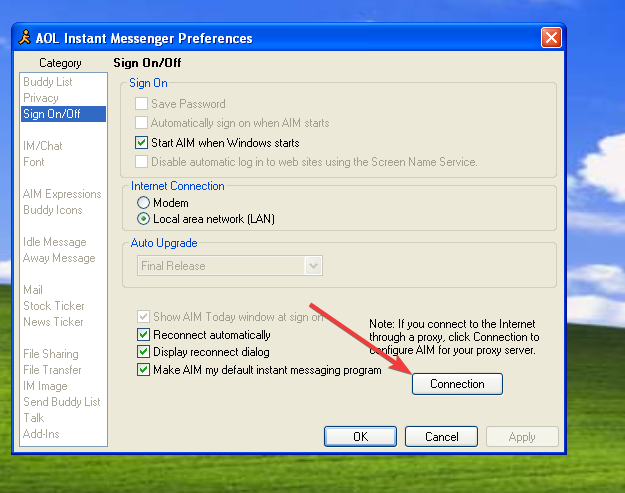Toggle Disable automatic log in to web sites

[141, 162]
